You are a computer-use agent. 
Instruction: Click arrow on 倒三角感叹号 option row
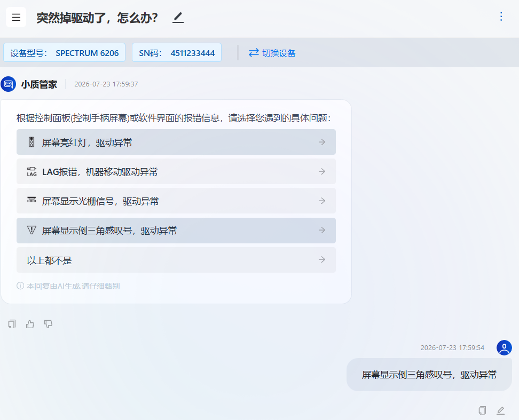click(322, 230)
